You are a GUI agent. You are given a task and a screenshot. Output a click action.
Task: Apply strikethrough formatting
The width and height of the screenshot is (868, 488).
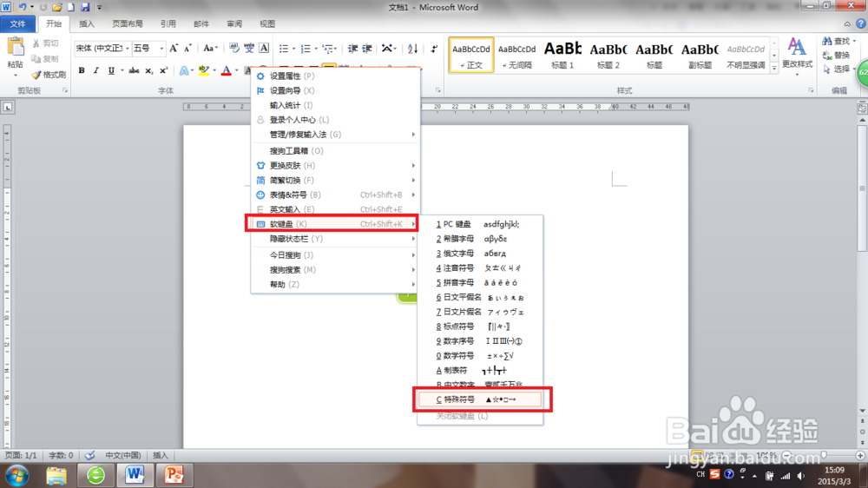click(134, 70)
